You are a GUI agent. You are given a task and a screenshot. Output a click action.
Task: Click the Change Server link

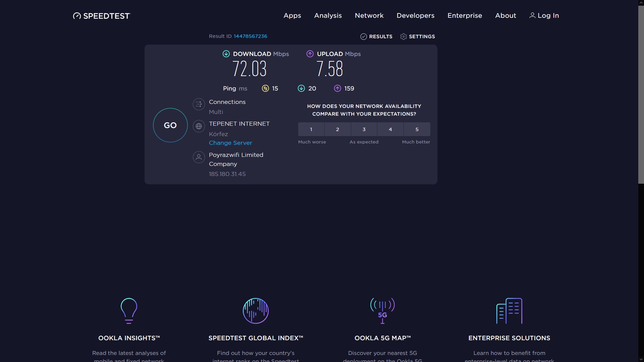click(230, 143)
